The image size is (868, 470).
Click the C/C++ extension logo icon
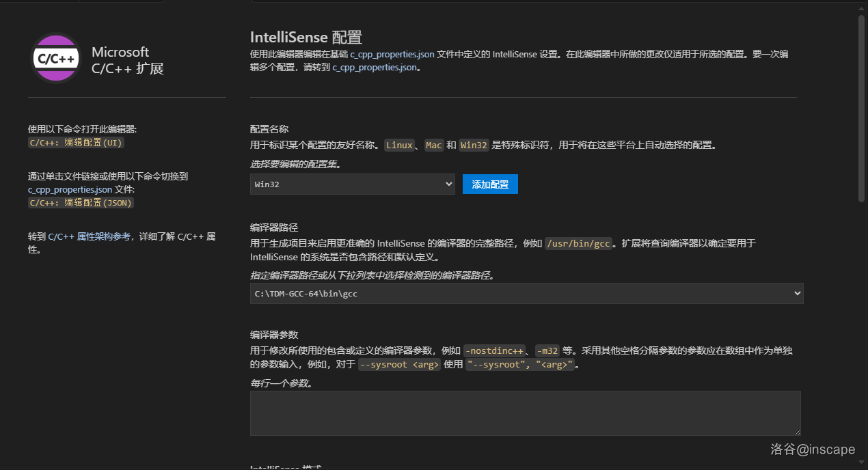tap(57, 58)
